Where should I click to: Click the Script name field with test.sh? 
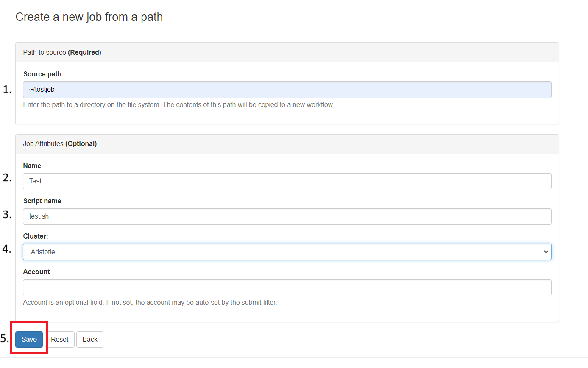(x=287, y=216)
